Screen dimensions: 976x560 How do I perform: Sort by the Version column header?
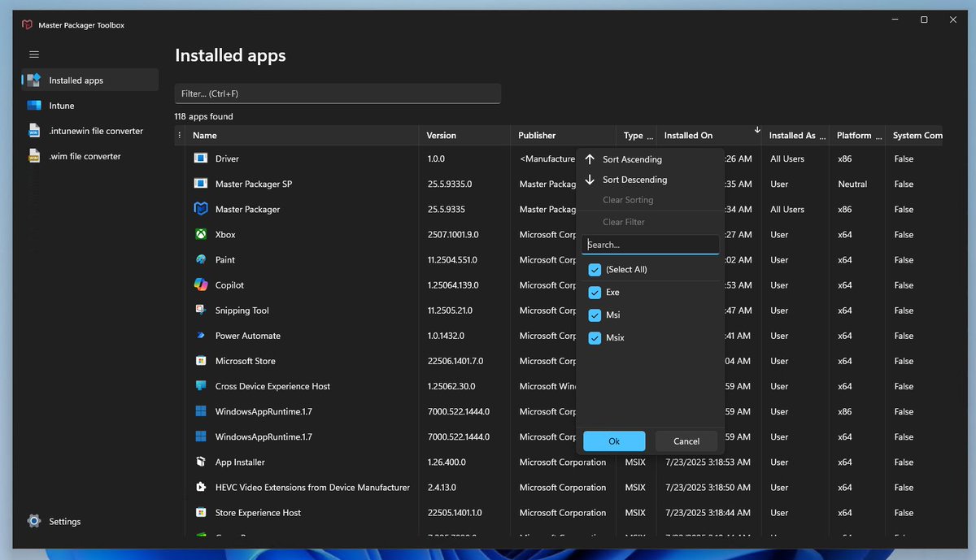[466, 136]
